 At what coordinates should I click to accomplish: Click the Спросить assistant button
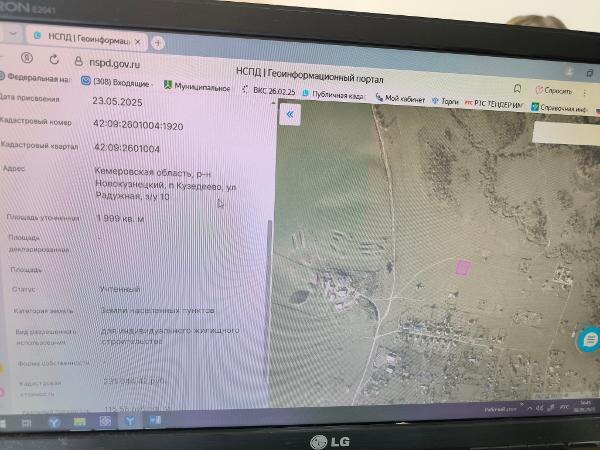[x=553, y=91]
